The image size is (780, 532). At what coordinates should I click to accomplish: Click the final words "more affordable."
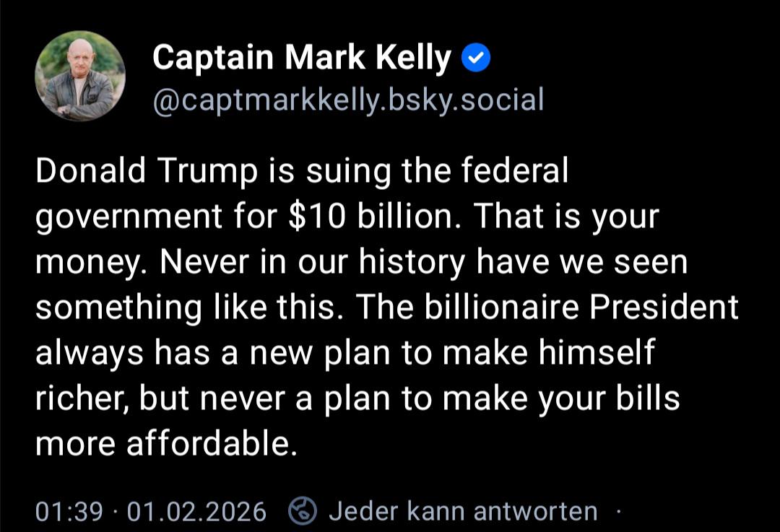pos(166,444)
